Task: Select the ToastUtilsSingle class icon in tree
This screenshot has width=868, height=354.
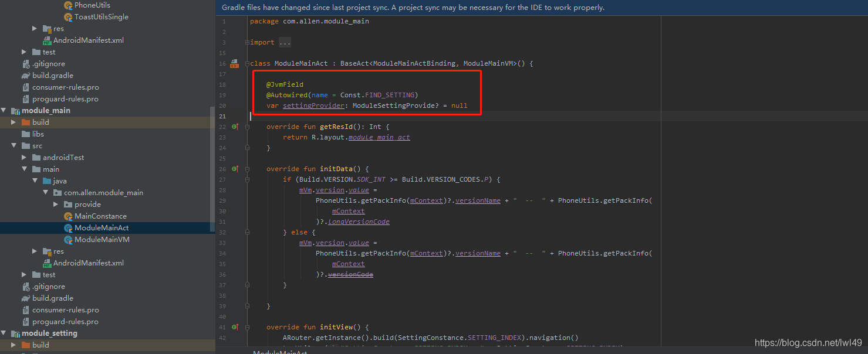Action: 68,17
